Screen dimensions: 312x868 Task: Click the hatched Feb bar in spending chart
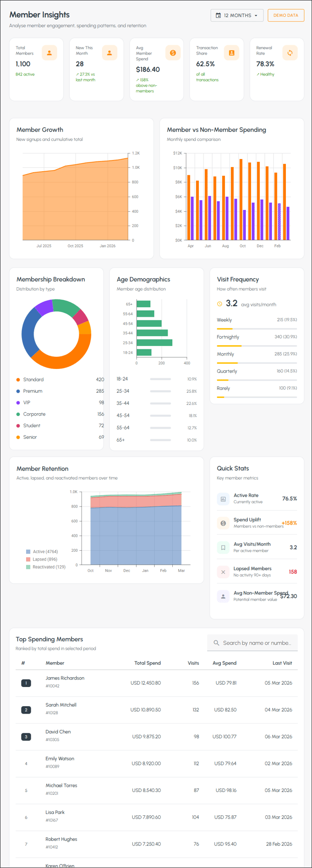pyautogui.click(x=279, y=222)
